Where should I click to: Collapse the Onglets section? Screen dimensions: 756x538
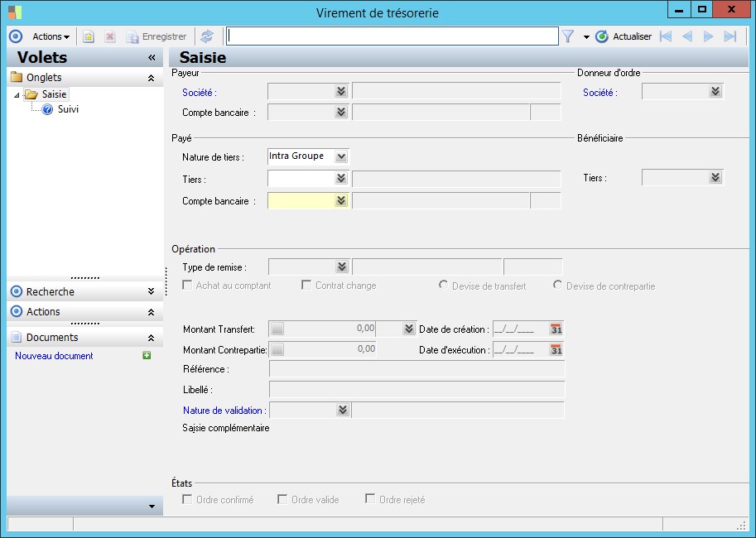(x=151, y=78)
